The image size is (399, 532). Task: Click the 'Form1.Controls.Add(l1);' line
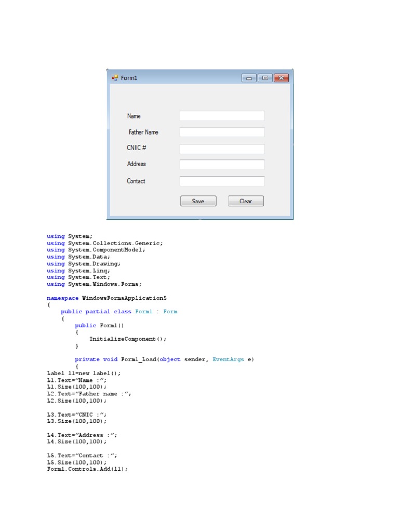point(87,469)
